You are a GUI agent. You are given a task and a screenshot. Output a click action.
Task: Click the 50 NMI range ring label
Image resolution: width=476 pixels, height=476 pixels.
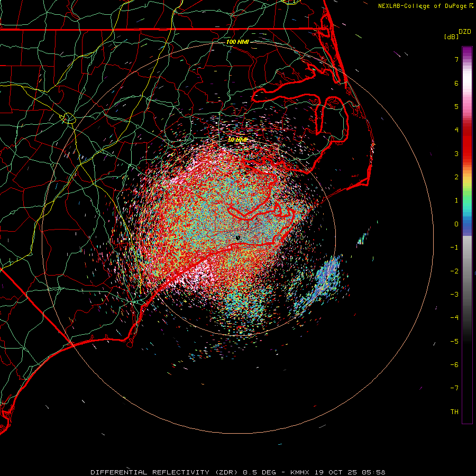237,140
